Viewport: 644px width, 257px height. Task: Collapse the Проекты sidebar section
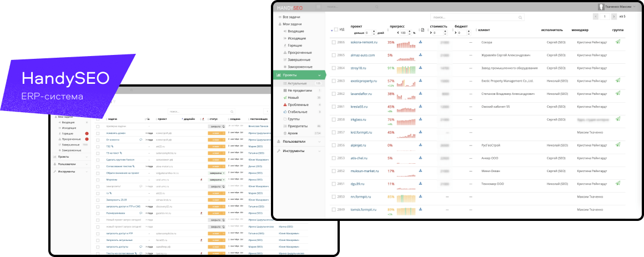[x=319, y=74]
